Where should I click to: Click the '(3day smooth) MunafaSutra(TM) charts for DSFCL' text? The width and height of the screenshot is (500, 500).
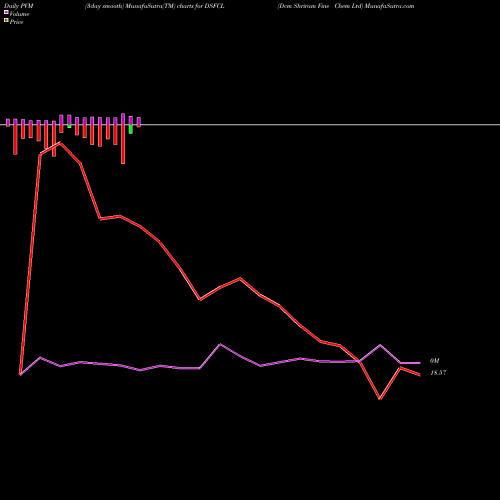tap(155, 6)
